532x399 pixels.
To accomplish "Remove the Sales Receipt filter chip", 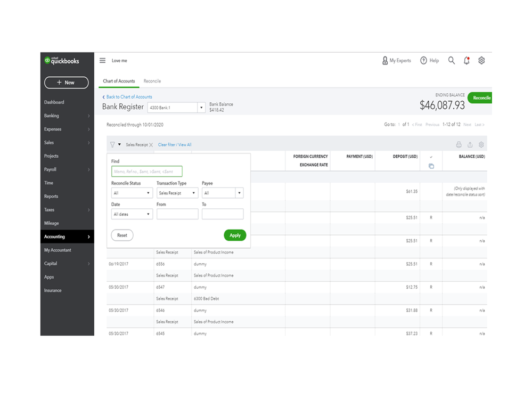I will coord(151,145).
